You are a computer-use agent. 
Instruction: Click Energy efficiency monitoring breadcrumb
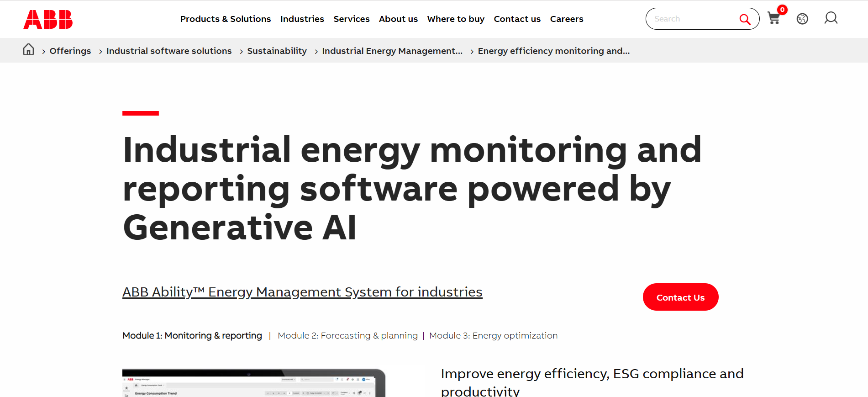(x=554, y=51)
